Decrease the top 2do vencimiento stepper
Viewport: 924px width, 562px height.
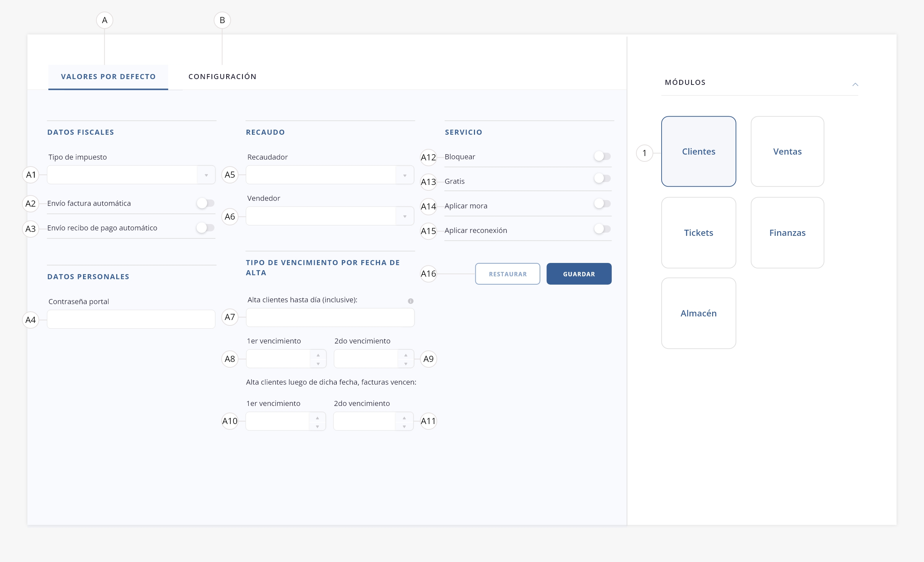tap(405, 364)
